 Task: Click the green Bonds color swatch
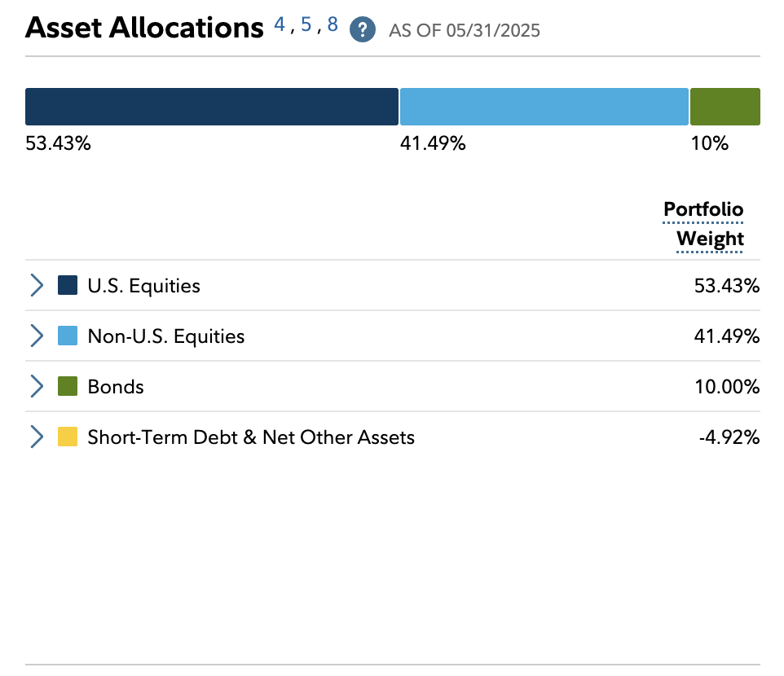[x=68, y=387]
